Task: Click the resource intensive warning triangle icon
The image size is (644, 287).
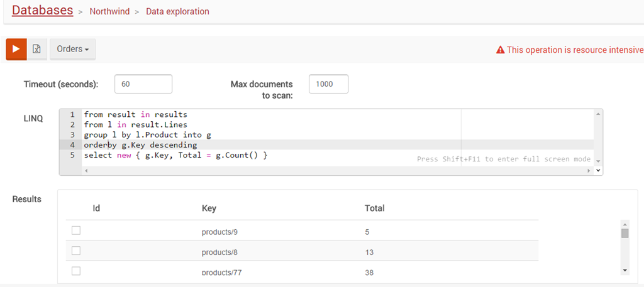Action: click(500, 50)
